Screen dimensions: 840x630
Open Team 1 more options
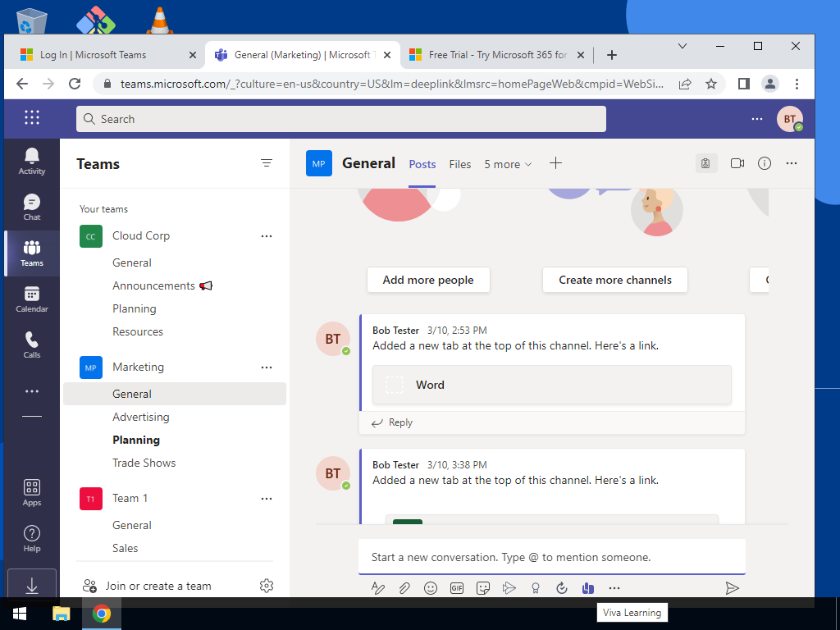click(267, 499)
